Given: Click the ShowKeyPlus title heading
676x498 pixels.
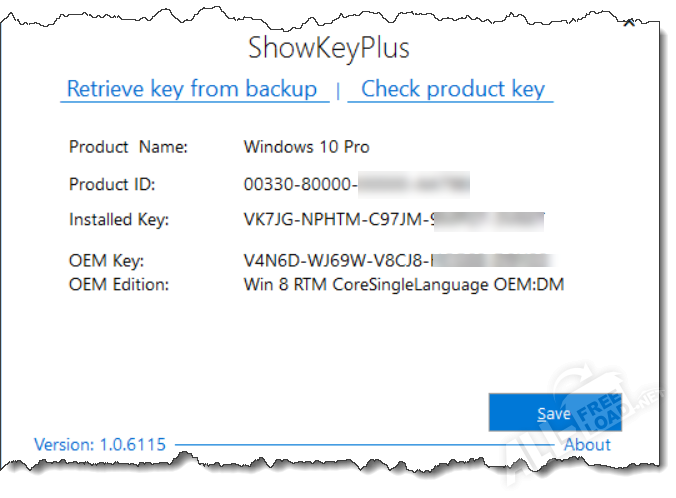Looking at the screenshot, I should (329, 48).
